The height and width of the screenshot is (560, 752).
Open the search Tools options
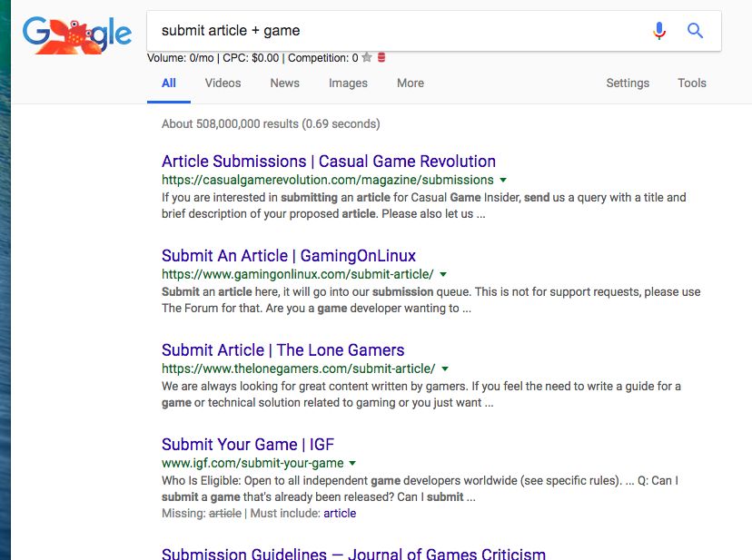[x=691, y=84]
